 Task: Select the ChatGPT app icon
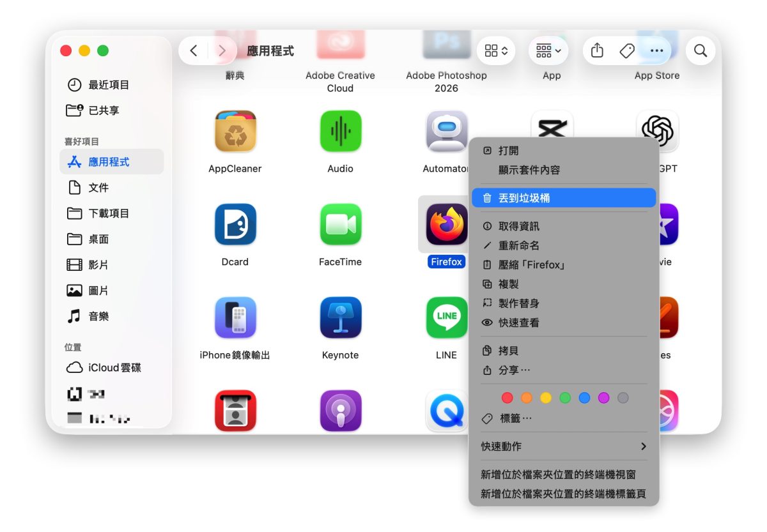point(658,131)
